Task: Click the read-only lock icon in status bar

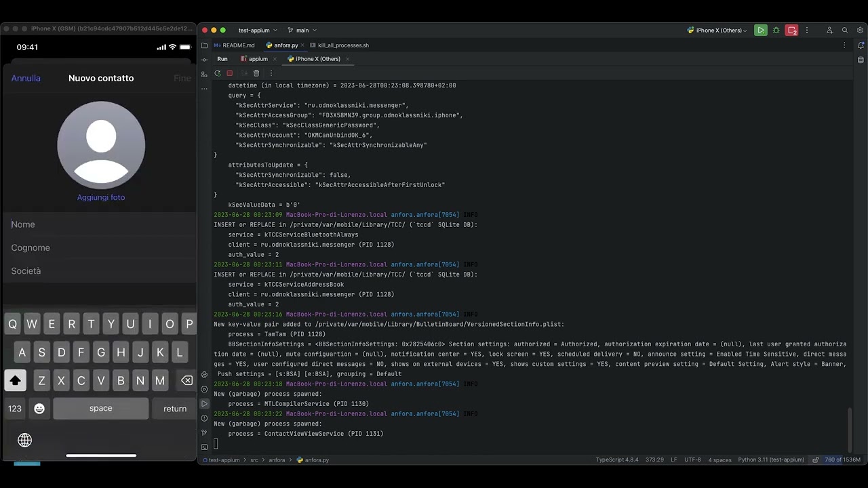Action: point(816,460)
